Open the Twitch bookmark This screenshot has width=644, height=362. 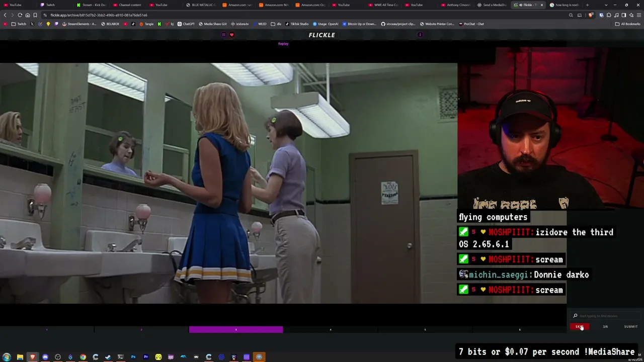pos(19,24)
